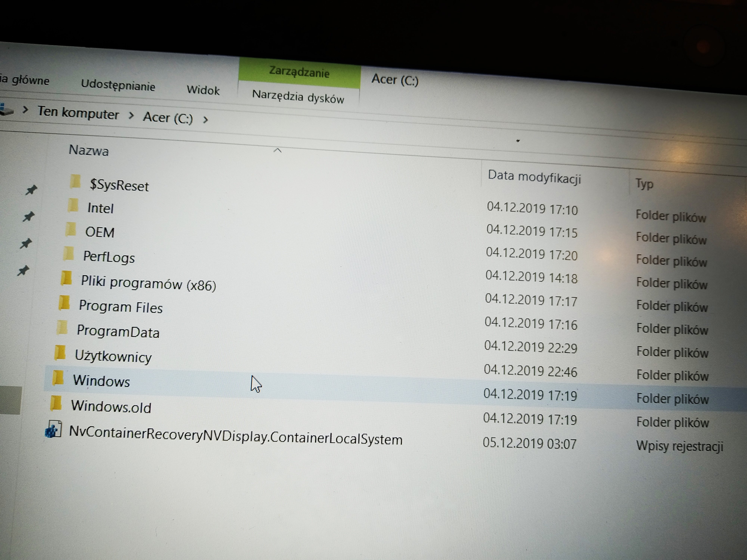Select the Intel folder name
The image size is (747, 560).
click(100, 208)
